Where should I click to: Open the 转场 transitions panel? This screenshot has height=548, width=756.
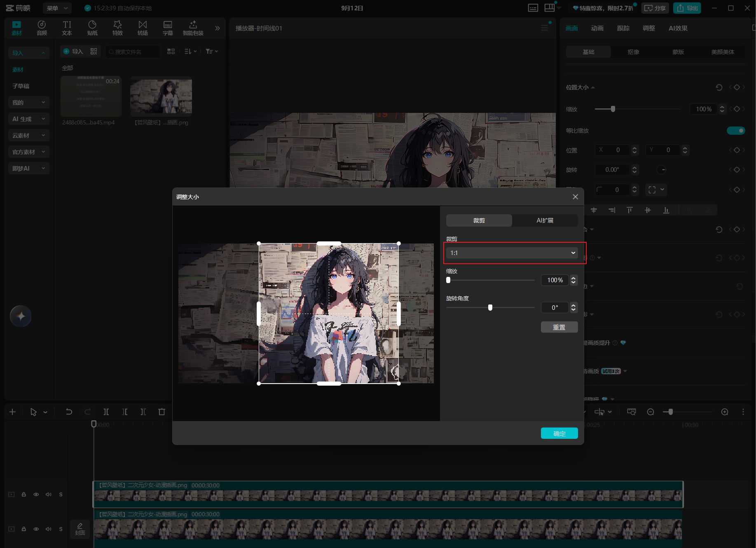(143, 28)
